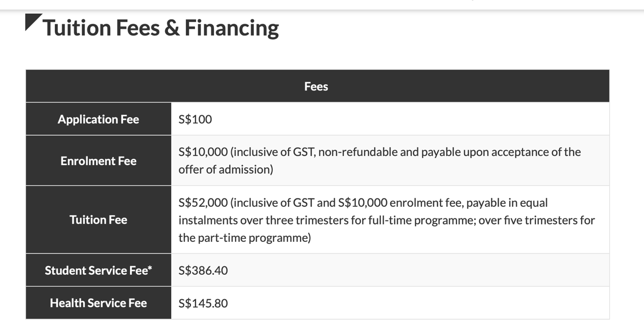Image resolution: width=644 pixels, height=320 pixels.
Task: Click 'the part-time programme)' text line
Action: point(245,238)
